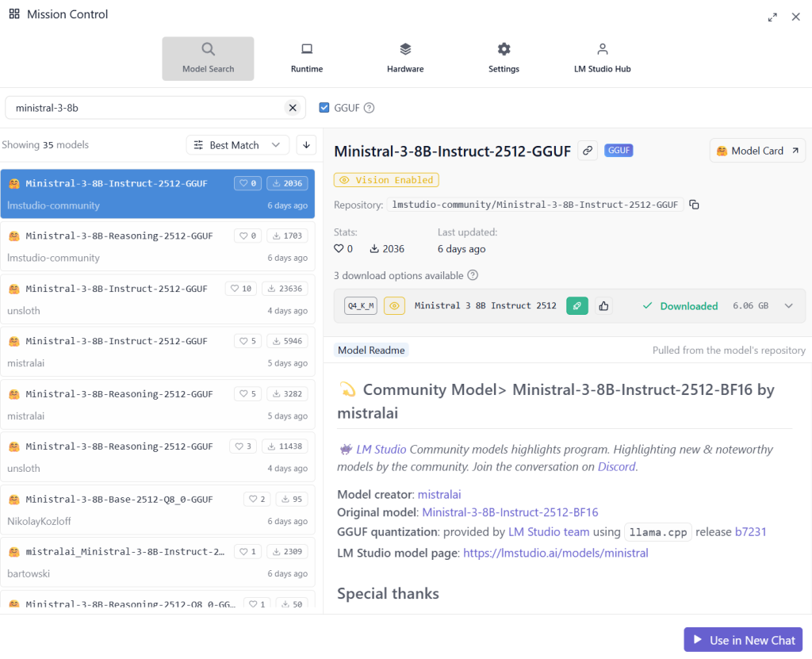Viewport: 812px width, 659px height.
Task: Click the expand window icon
Action: tap(772, 17)
